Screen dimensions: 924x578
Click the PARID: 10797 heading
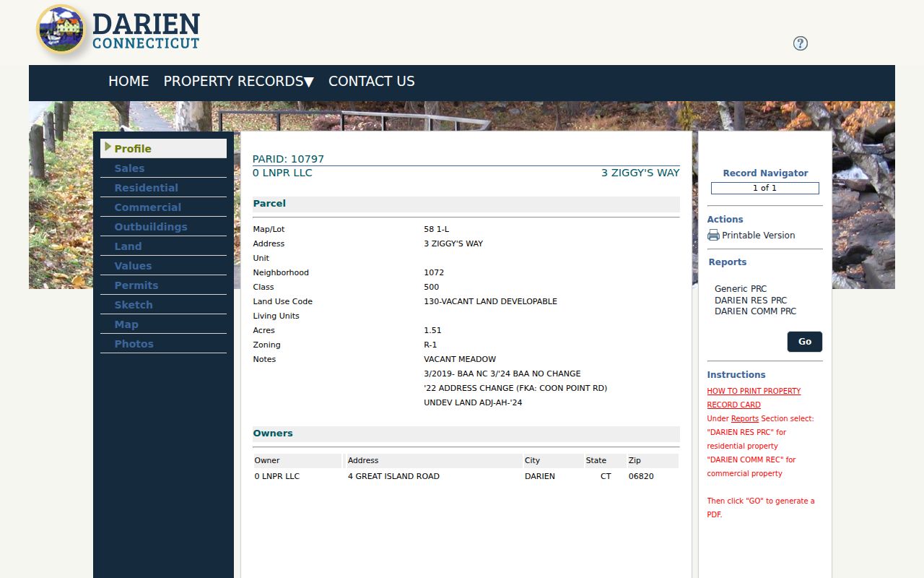click(288, 159)
